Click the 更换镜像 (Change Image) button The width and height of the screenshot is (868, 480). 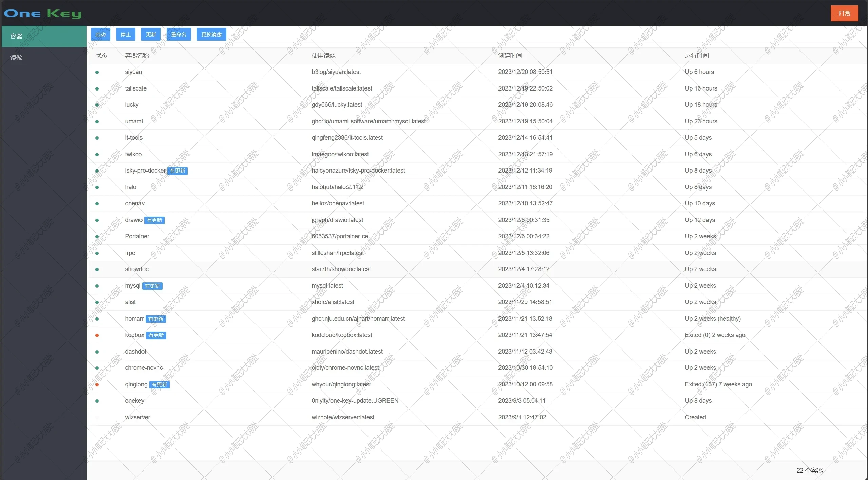pos(211,34)
